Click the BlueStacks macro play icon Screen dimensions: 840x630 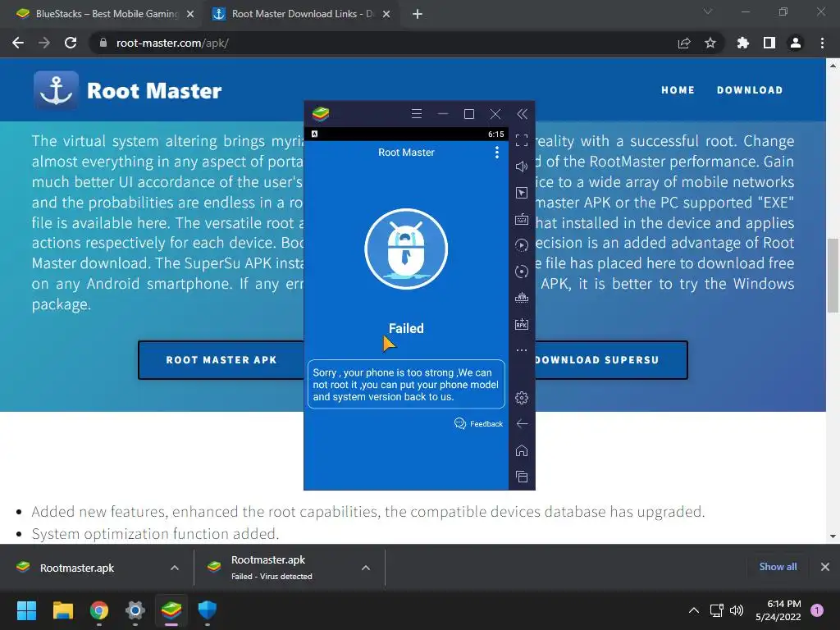521,245
